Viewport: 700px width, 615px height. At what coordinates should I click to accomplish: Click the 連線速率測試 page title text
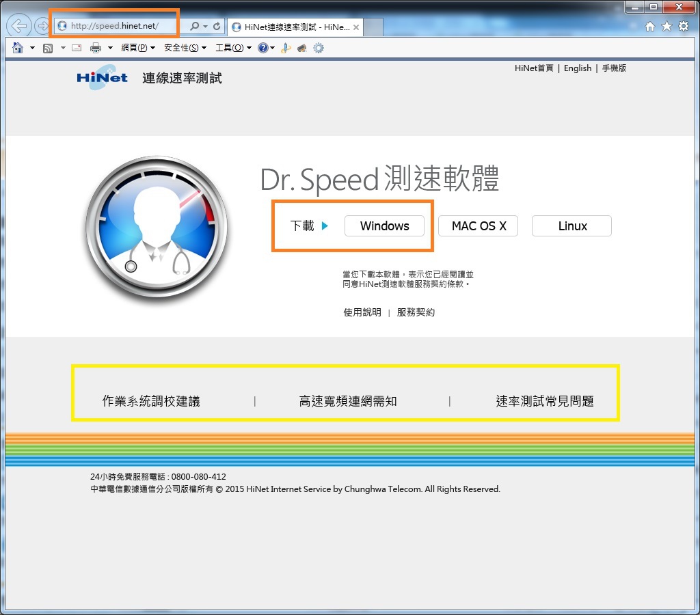pyautogui.click(x=182, y=78)
